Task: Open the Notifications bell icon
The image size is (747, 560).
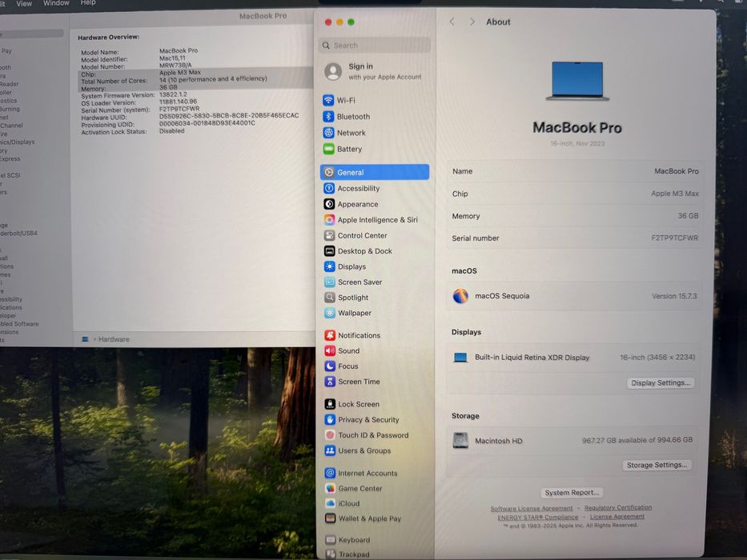Action: tap(330, 335)
